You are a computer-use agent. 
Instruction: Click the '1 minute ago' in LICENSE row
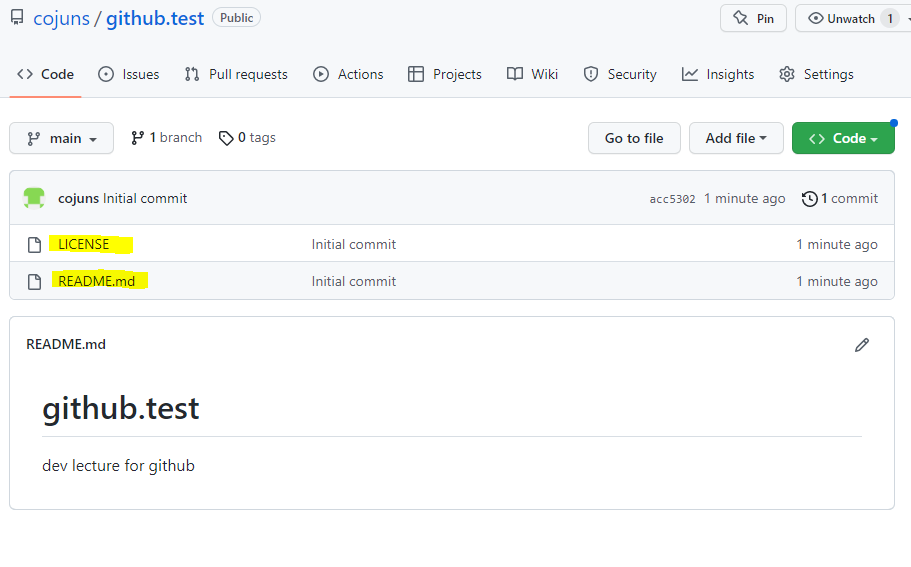[x=837, y=245]
